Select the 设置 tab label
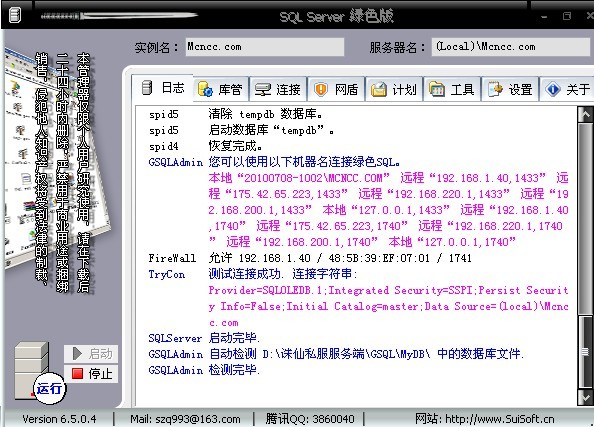The height and width of the screenshot is (427, 594). coord(520,90)
